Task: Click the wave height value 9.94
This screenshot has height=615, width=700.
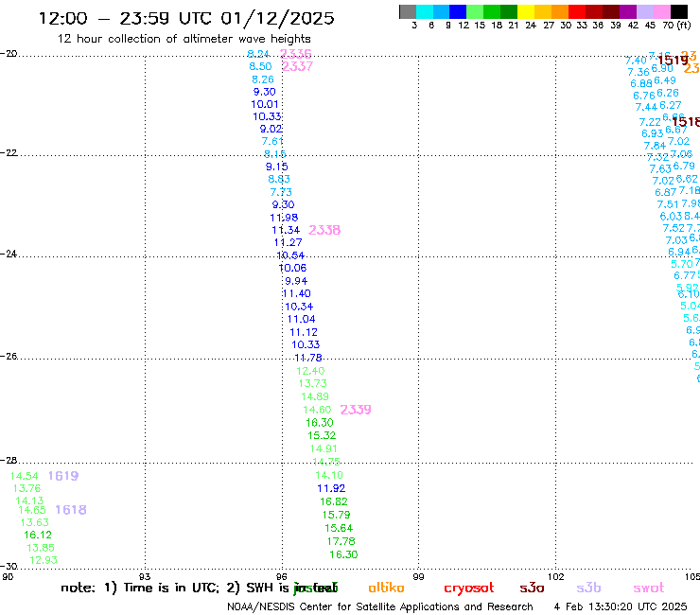Action: coord(296,281)
